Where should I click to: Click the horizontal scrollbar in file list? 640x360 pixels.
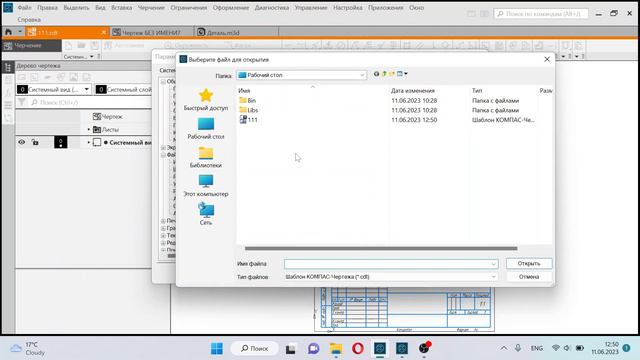point(381,248)
